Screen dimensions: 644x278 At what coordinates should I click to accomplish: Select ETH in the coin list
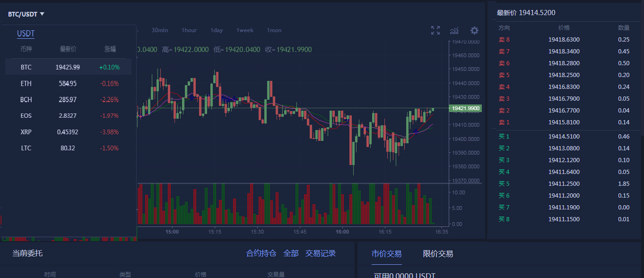[x=69, y=83]
